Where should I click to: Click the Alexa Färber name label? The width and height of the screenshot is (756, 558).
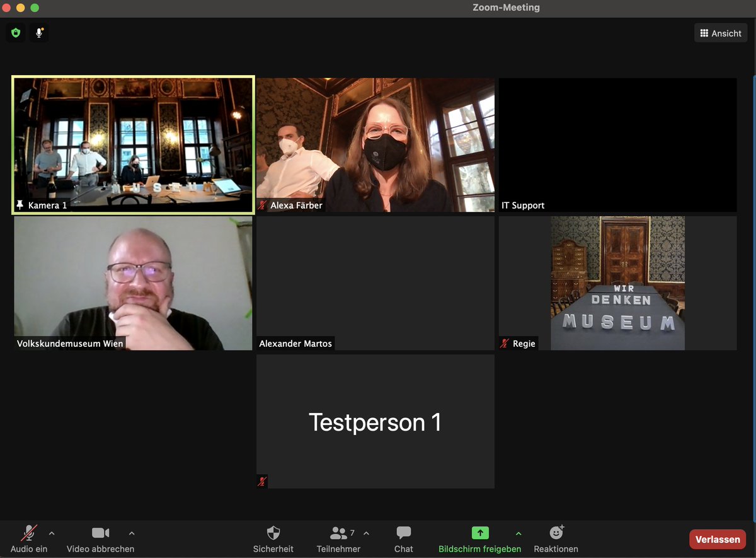click(297, 206)
